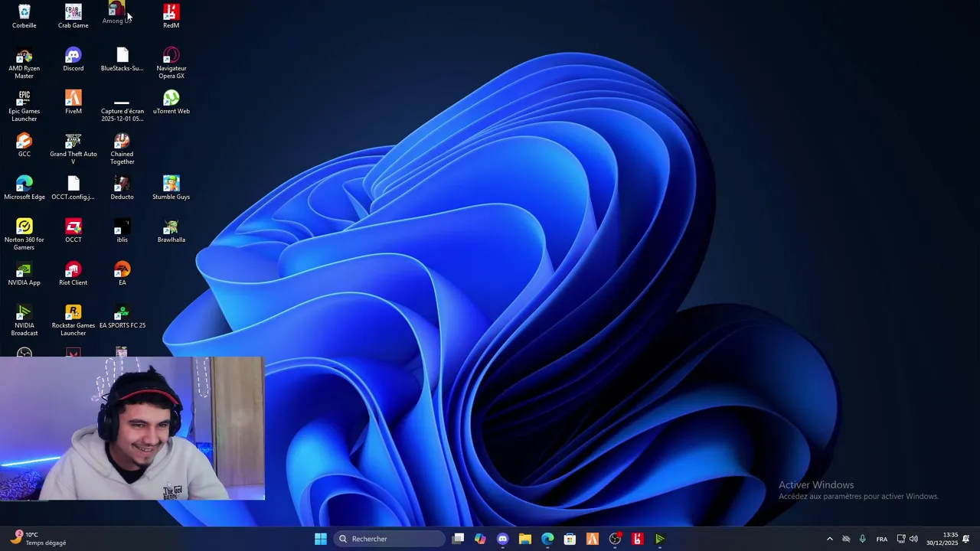Select Norton 360 for Gamers shortcut
This screenshot has width=980, height=551.
click(24, 235)
